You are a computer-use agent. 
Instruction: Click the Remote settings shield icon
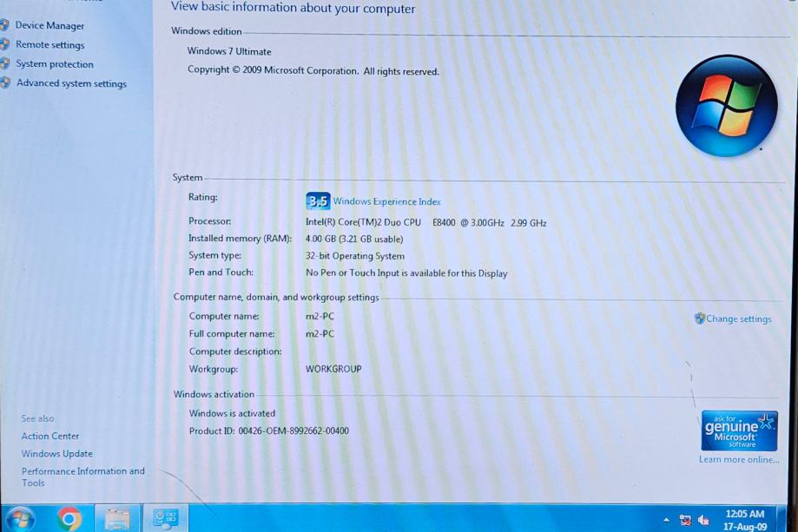4,44
